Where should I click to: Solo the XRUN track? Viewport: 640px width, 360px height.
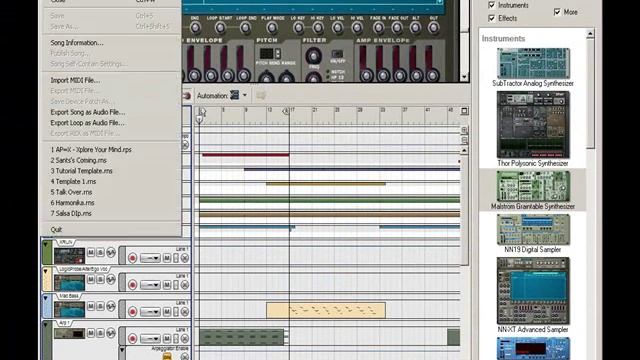click(100, 253)
